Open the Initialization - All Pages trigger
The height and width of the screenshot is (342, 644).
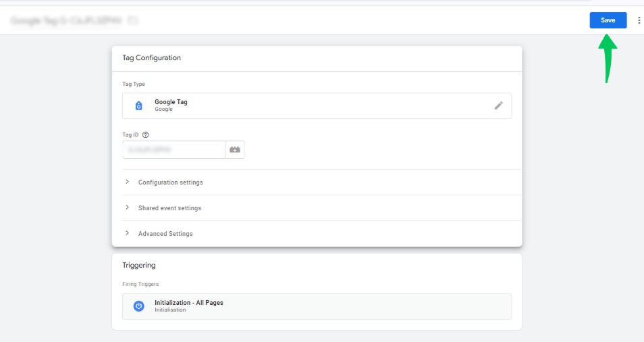(317, 306)
